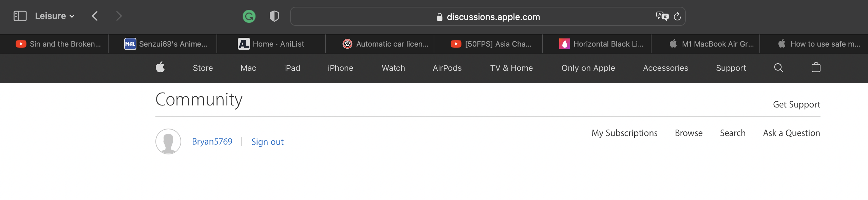
Task: Click the forward navigation arrow
Action: tap(119, 16)
